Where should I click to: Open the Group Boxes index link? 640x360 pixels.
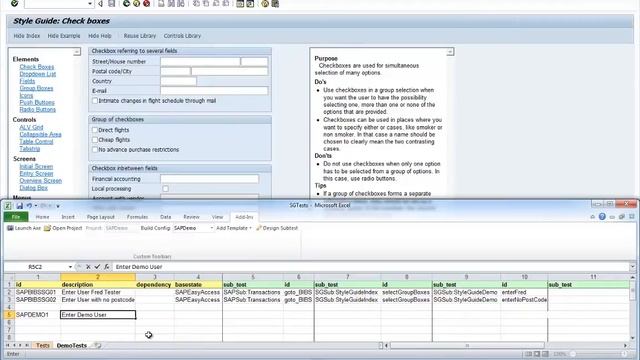[x=36, y=88]
